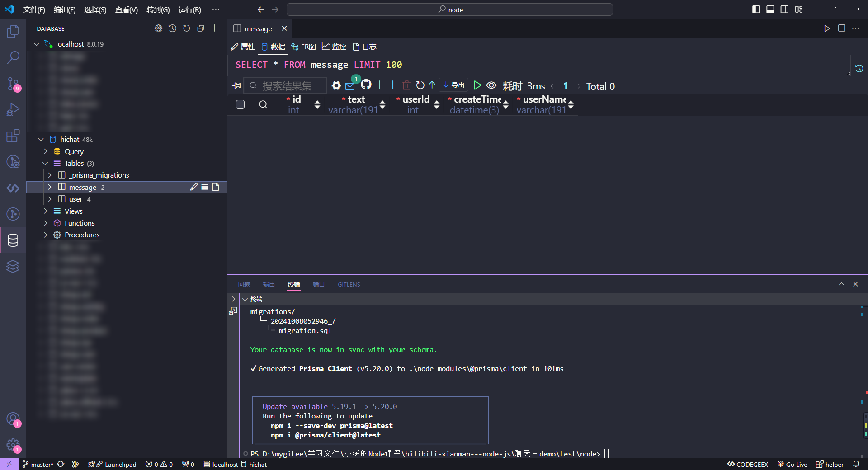Toggle sort on the createTime column

[x=506, y=104]
